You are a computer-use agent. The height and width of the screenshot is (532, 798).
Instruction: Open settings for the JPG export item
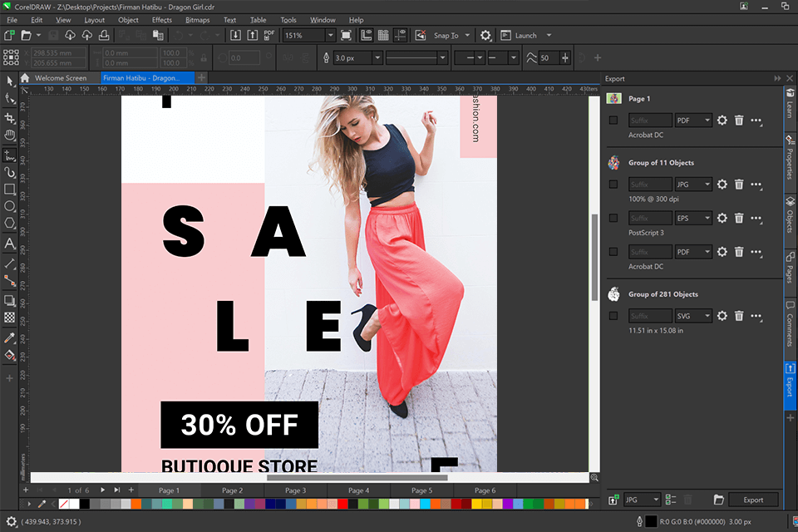722,185
